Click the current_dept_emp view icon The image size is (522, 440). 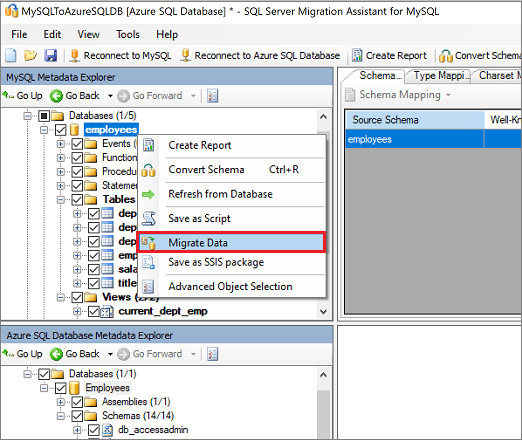107,312
